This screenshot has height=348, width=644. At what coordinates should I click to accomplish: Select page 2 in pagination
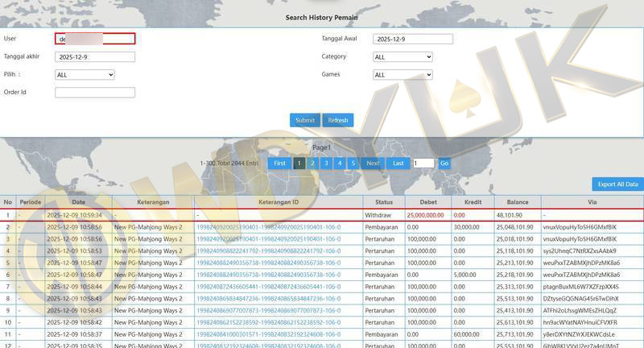click(312, 164)
